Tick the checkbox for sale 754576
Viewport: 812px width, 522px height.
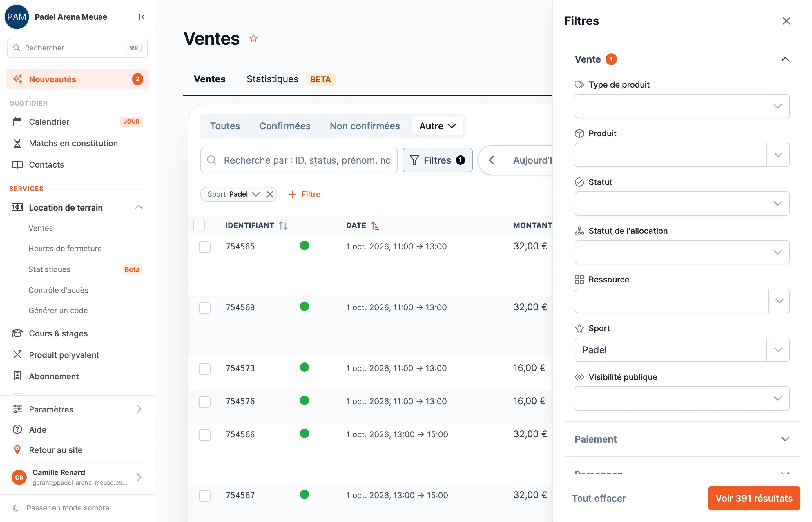(205, 402)
